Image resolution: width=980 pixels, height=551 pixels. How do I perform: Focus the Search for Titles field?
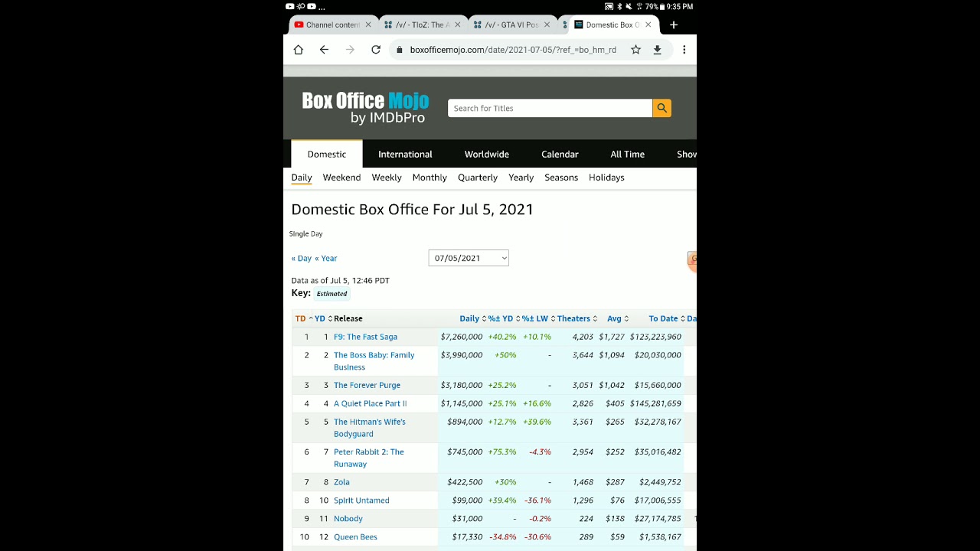[x=550, y=108]
